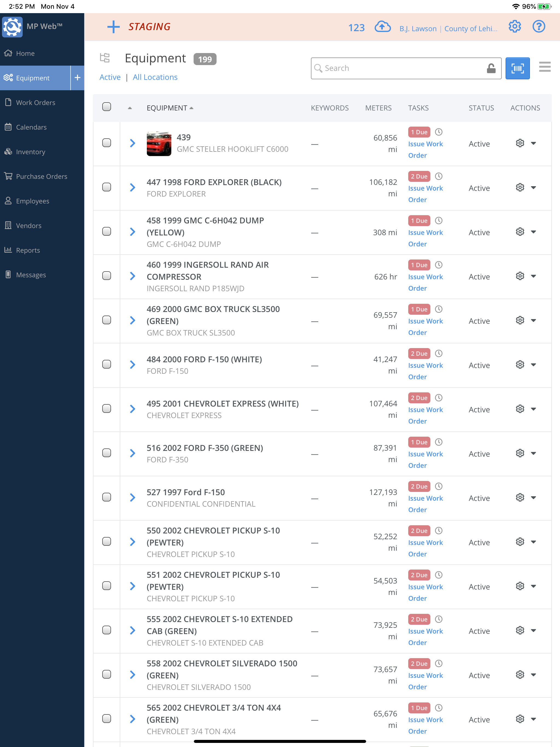Select checkbox for 458 GMC Dump
The width and height of the screenshot is (560, 747).
106,231
